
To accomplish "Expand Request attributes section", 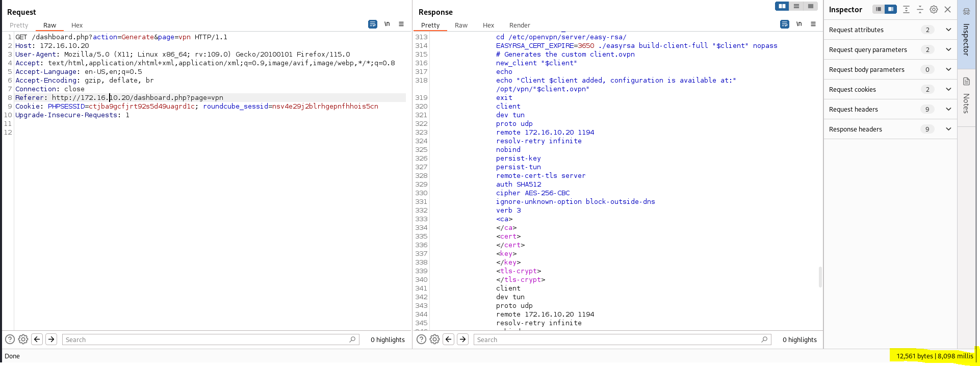I will (948, 30).
